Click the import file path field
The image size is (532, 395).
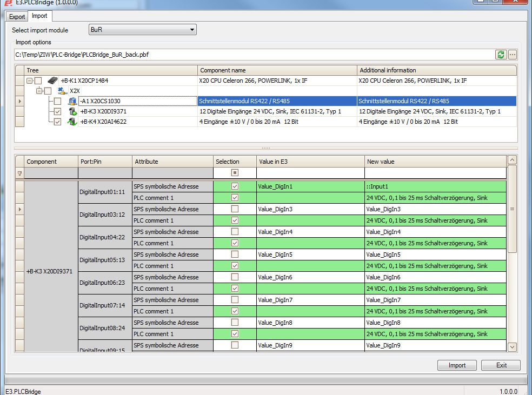pyautogui.click(x=254, y=55)
